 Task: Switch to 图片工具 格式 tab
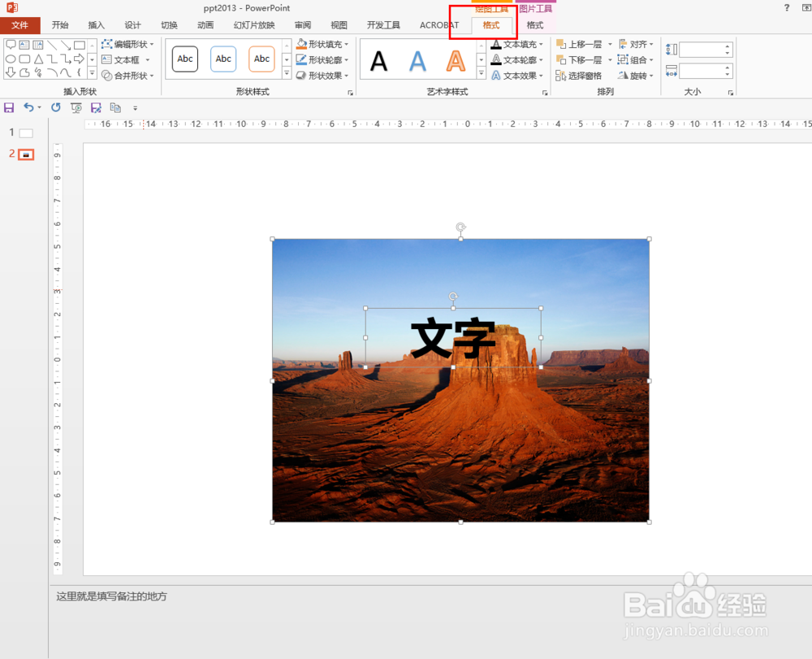point(535,25)
